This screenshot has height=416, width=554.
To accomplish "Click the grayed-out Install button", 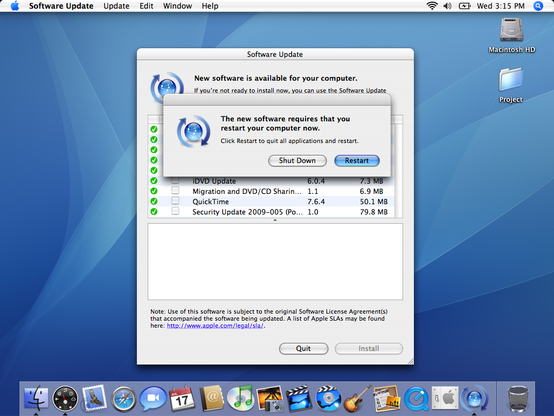I will [369, 348].
